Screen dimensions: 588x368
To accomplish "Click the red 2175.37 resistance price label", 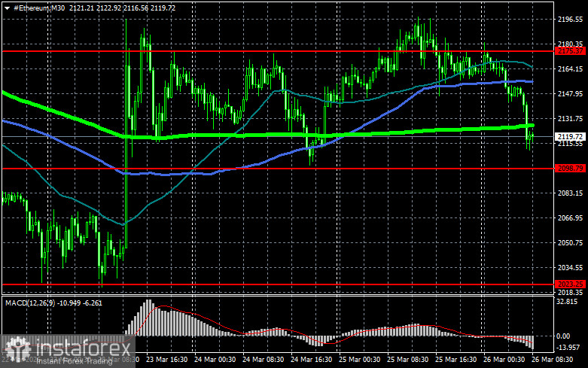I will [571, 51].
